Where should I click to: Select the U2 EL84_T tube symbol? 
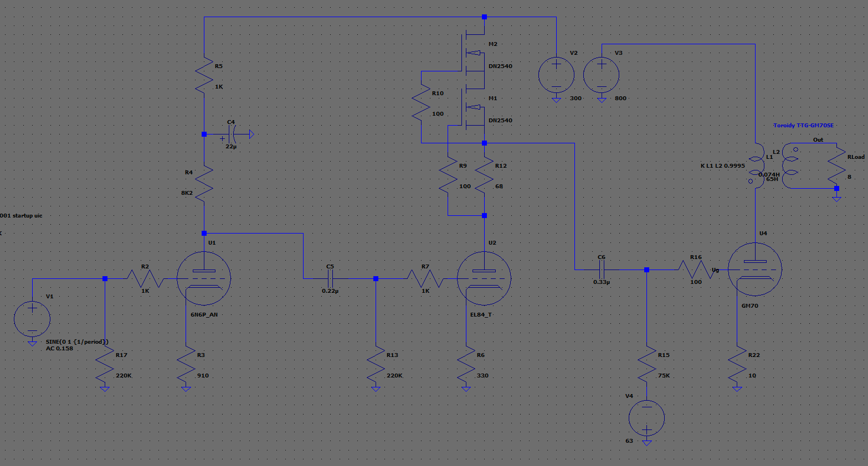tap(484, 278)
